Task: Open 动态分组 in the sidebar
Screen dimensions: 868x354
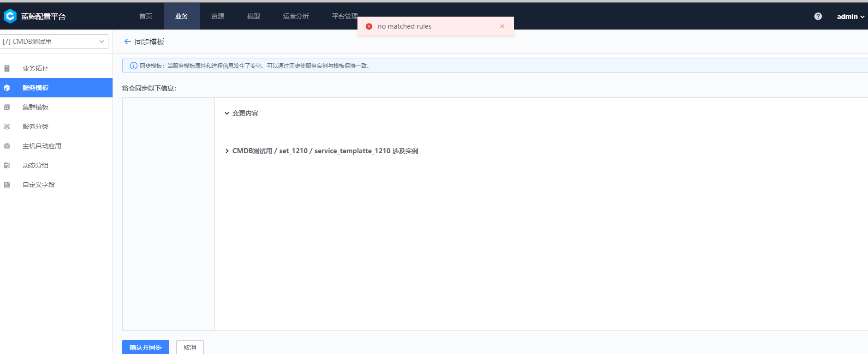Action: pos(56,165)
